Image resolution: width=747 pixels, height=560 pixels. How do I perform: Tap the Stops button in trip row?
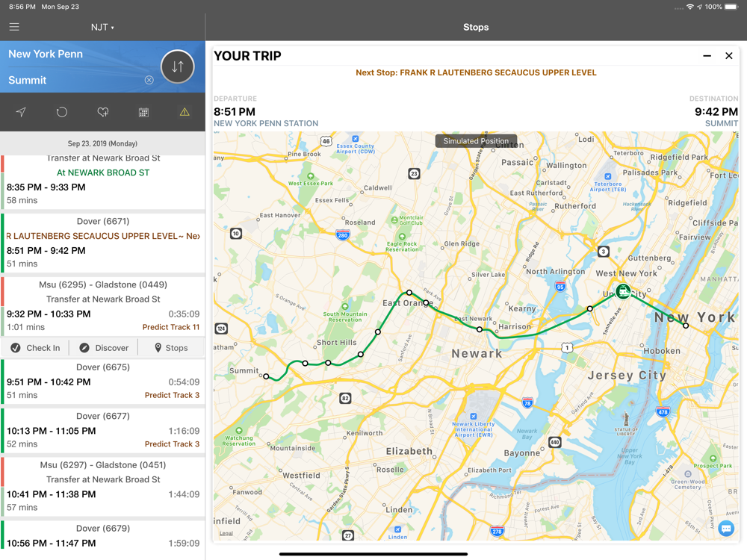click(x=172, y=348)
